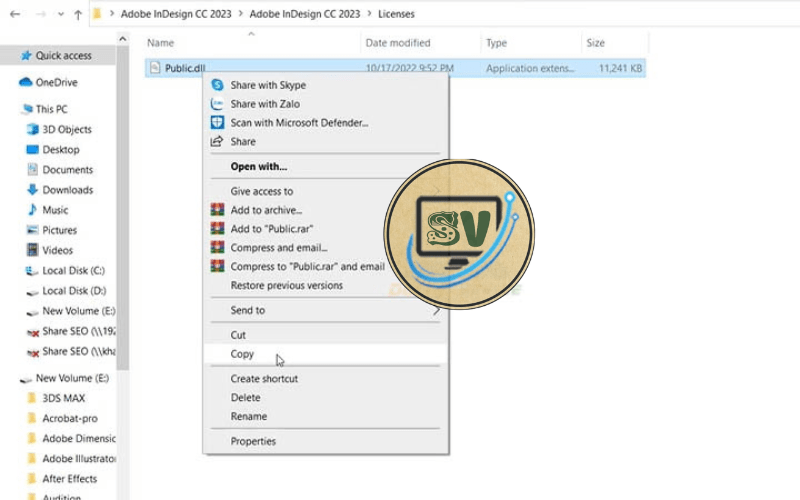The width and height of the screenshot is (800, 500).
Task: Open Pictures in the navigation pane
Action: click(58, 231)
